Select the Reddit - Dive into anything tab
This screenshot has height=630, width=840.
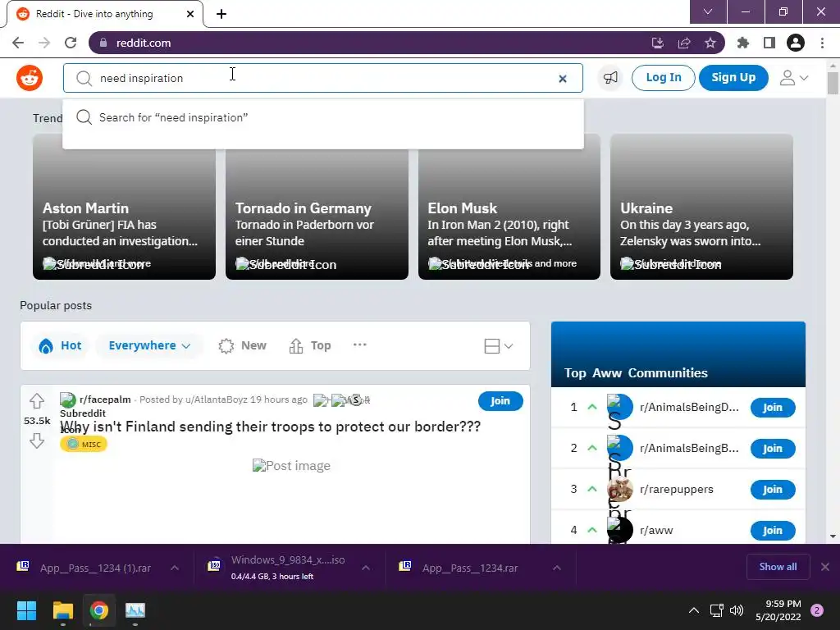pos(105,14)
